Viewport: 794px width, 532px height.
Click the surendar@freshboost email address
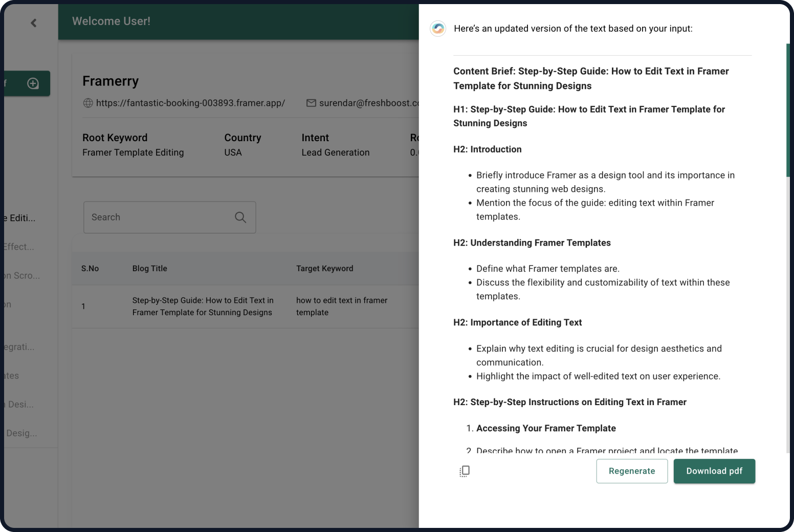coord(369,103)
